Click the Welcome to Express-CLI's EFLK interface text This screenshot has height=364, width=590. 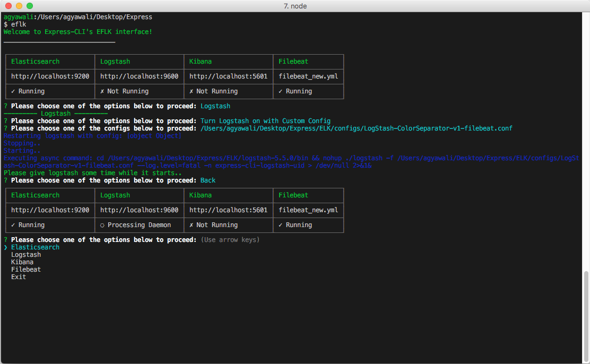pyautogui.click(x=78, y=32)
